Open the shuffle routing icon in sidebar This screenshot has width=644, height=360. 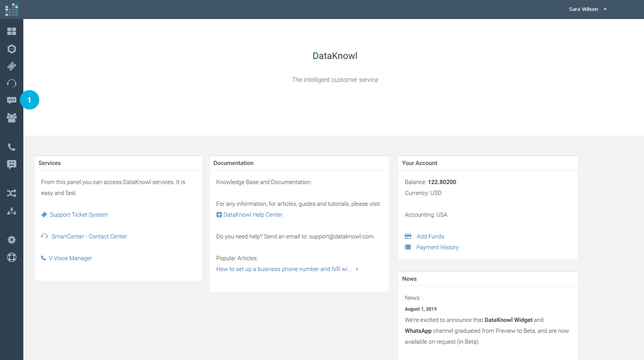12,193
